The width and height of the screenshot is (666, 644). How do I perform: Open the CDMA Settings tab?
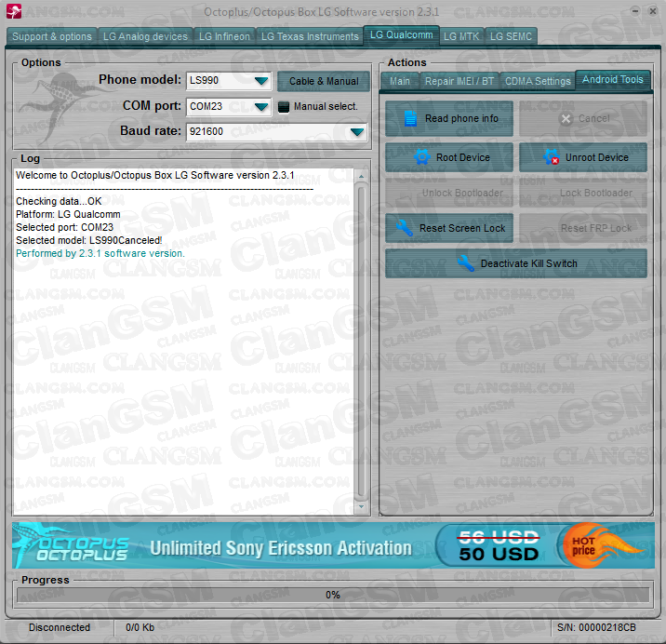tap(538, 81)
